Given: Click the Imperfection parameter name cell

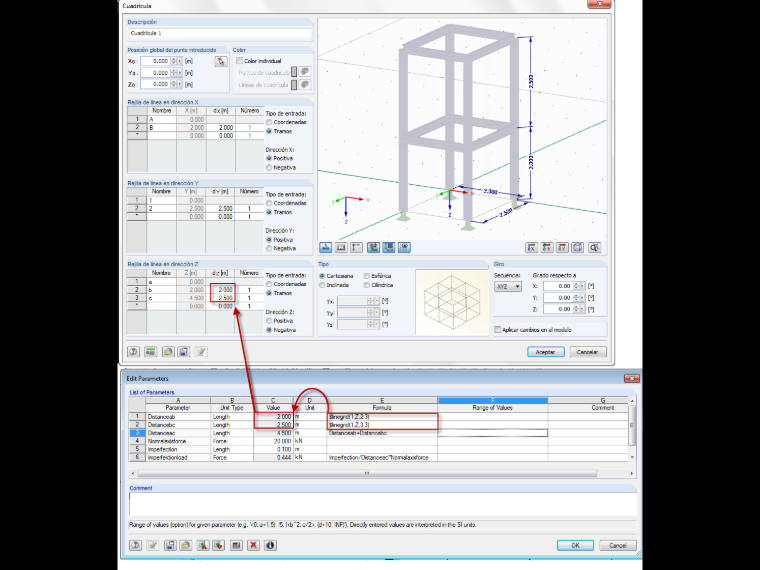Looking at the screenshot, I should [x=178, y=449].
